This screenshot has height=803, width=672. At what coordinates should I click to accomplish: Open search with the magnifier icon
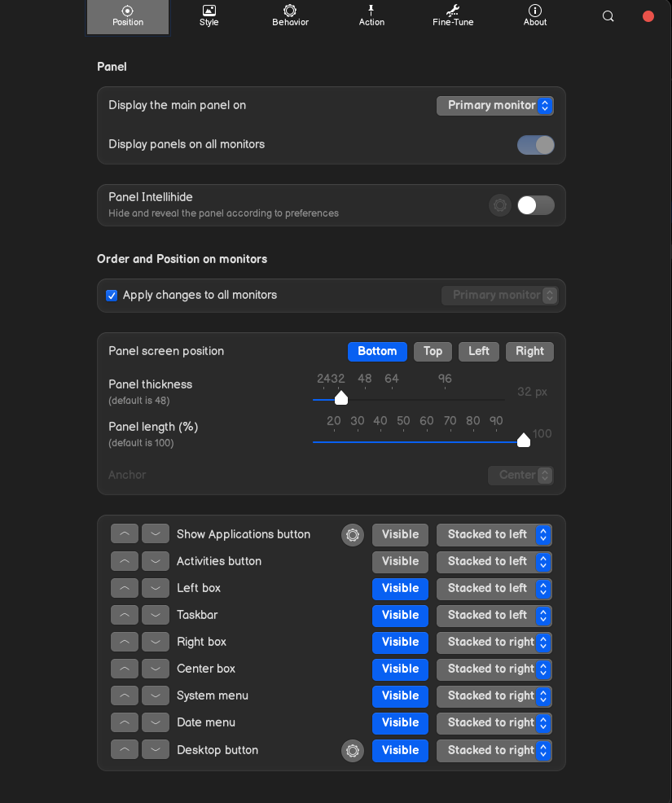tap(608, 16)
